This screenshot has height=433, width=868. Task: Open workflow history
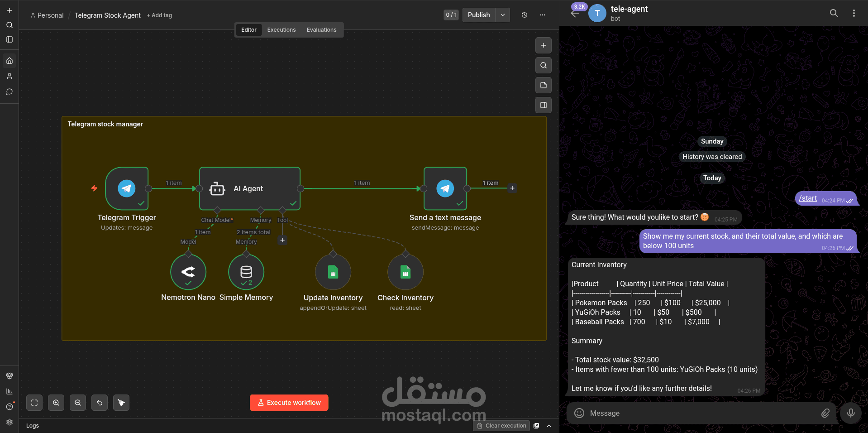coord(525,15)
